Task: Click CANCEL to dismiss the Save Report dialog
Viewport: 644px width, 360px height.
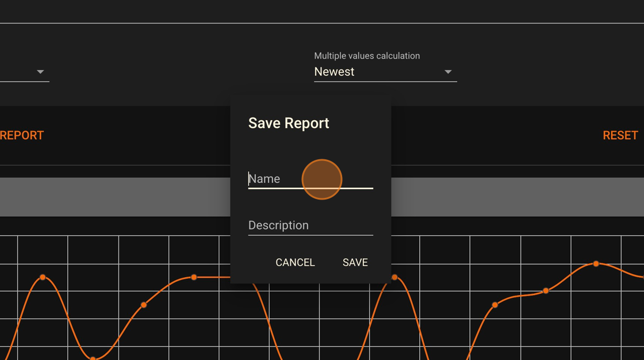Action: [x=295, y=262]
